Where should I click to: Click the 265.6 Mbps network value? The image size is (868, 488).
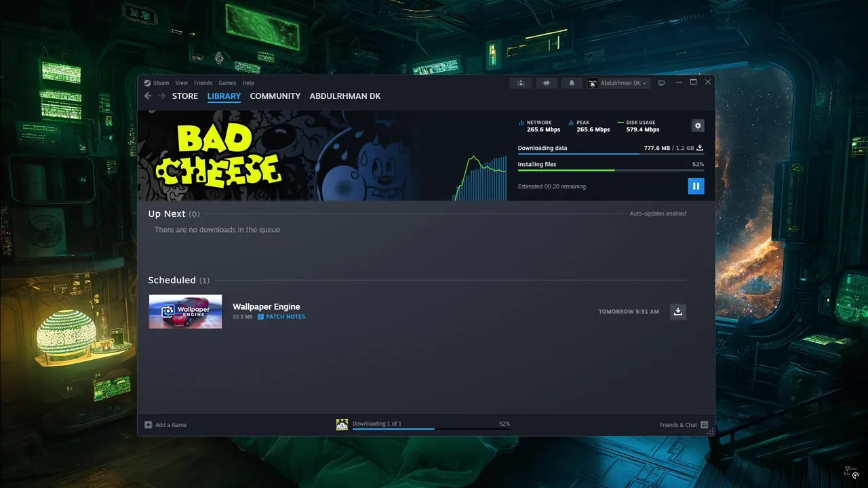tap(543, 129)
